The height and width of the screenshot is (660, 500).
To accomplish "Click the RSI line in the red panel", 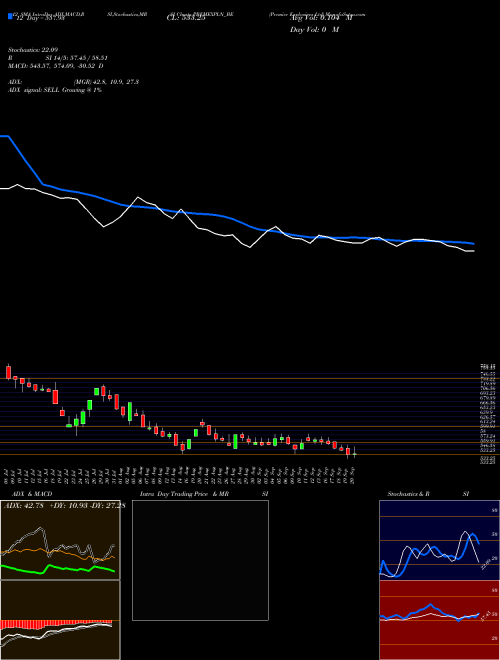I will pyautogui.click(x=429, y=613).
